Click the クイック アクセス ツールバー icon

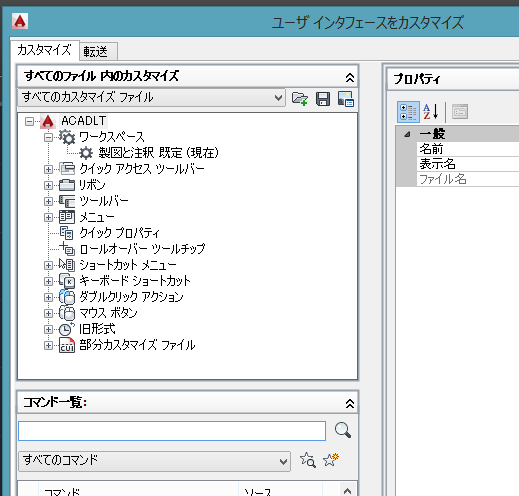(x=67, y=169)
